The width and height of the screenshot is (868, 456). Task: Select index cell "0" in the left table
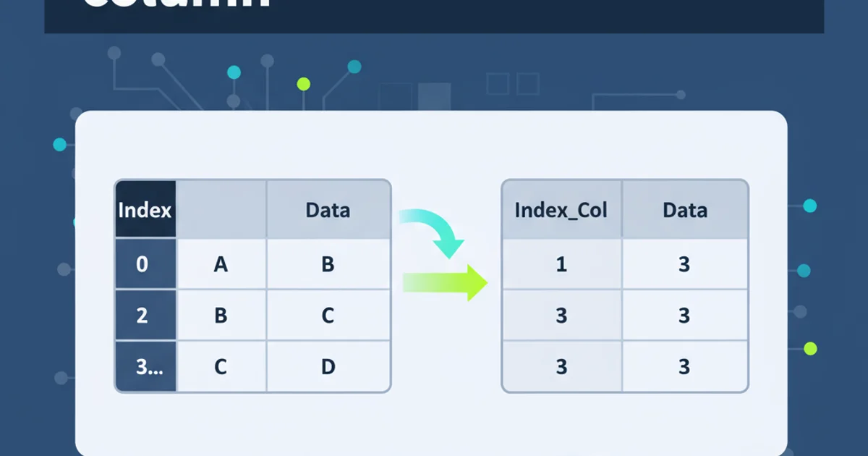click(x=145, y=264)
